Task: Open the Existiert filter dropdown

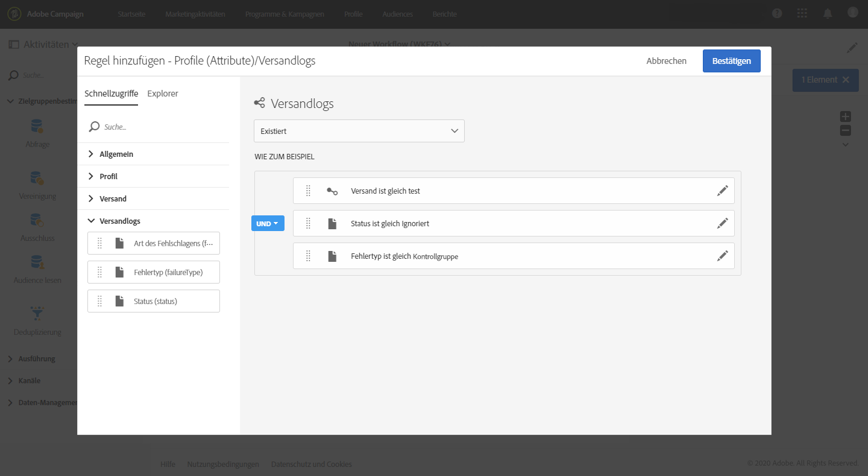Action: 359,131
